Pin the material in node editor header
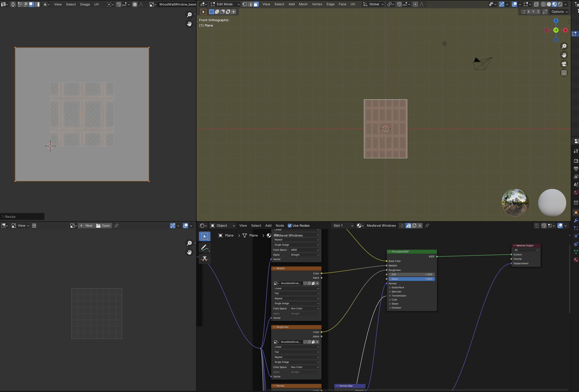The width and height of the screenshot is (579, 392). [x=427, y=226]
